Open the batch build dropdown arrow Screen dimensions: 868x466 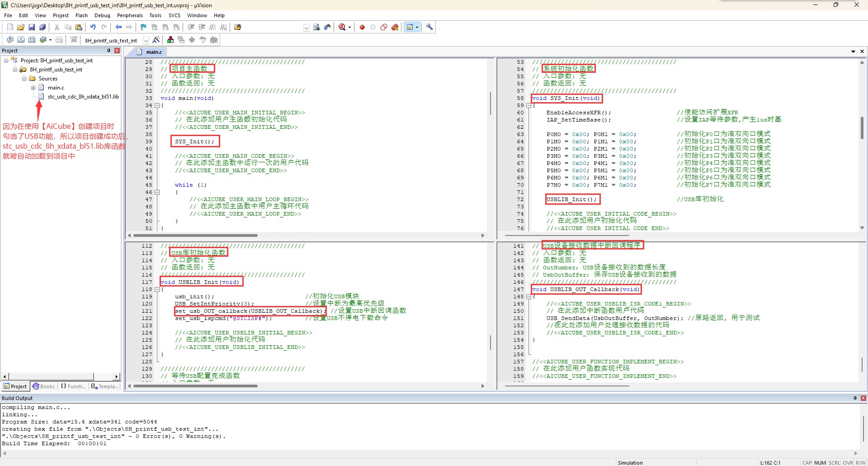tap(50, 40)
